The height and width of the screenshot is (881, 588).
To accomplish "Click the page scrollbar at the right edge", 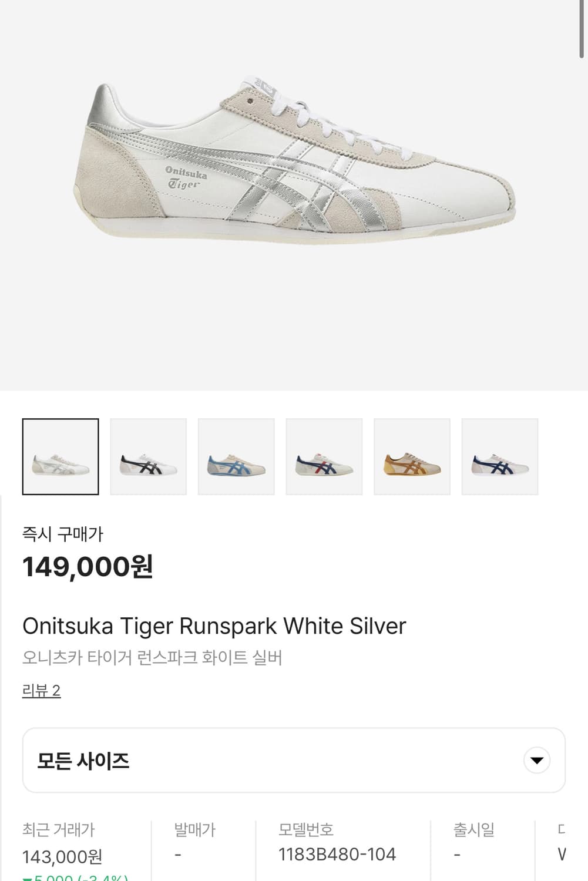I will point(582,29).
